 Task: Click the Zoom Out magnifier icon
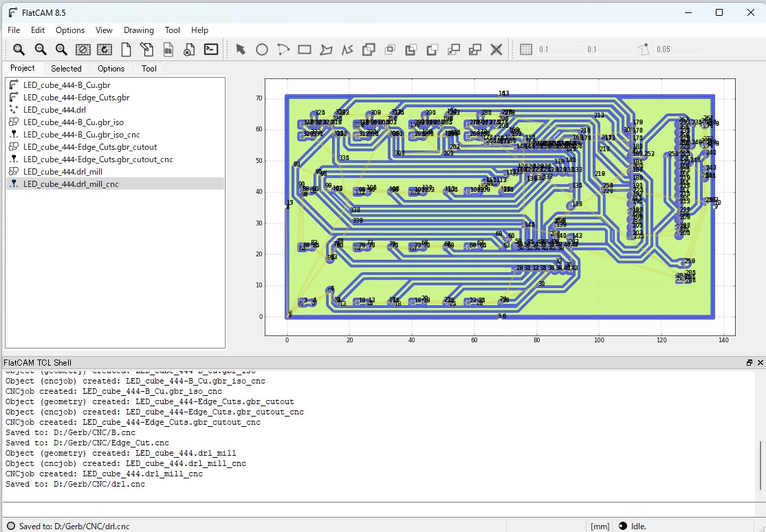40,49
